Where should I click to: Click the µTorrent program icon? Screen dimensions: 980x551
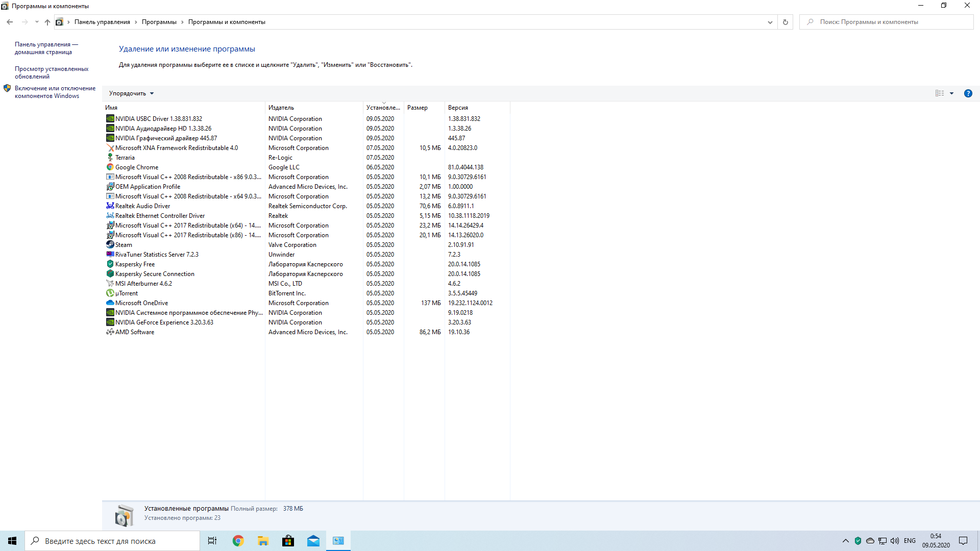[110, 293]
